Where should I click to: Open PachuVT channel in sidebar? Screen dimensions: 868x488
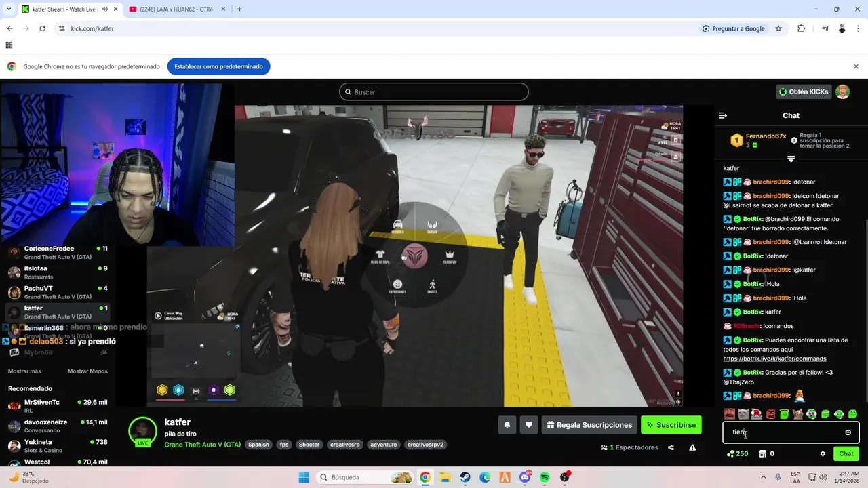tap(58, 292)
